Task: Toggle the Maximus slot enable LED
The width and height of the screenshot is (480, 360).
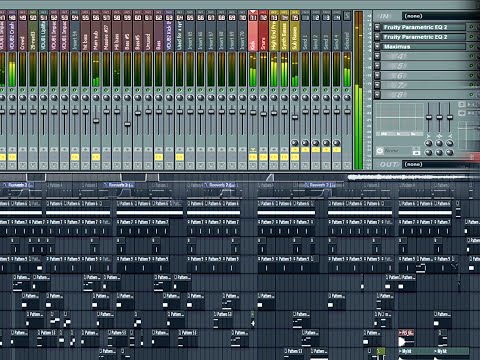Action: point(471,46)
